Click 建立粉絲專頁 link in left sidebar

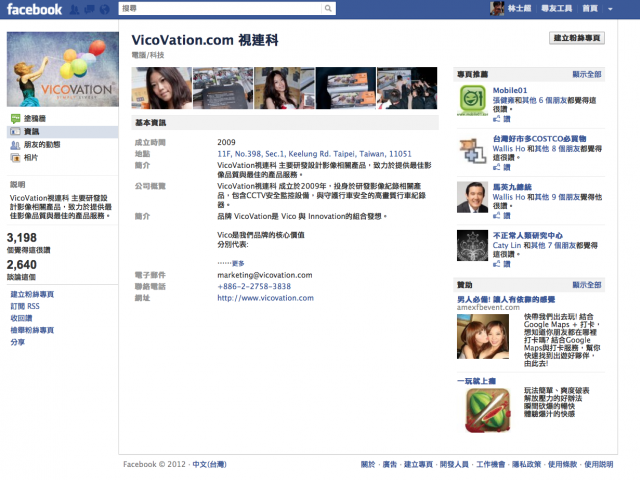32,294
